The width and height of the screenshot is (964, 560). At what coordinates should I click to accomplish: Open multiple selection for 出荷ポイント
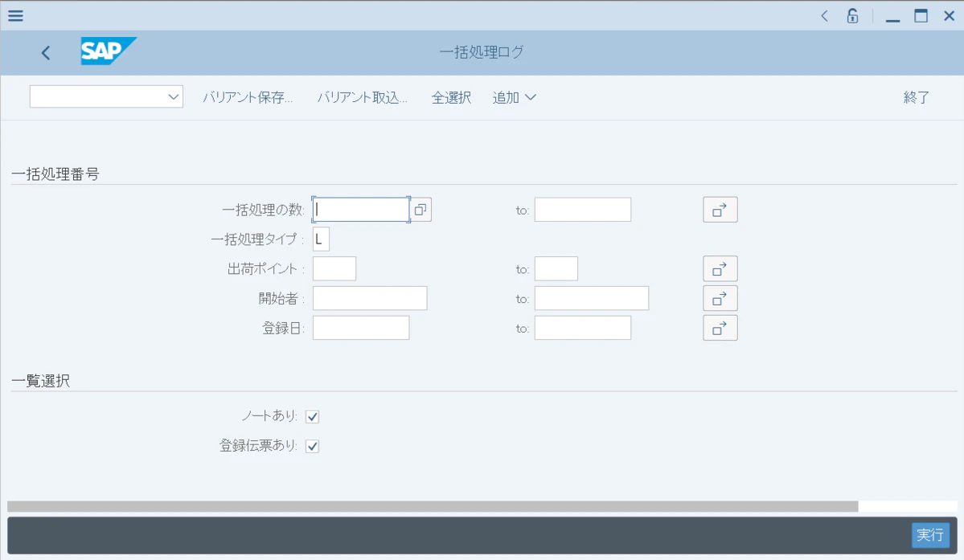[720, 269]
